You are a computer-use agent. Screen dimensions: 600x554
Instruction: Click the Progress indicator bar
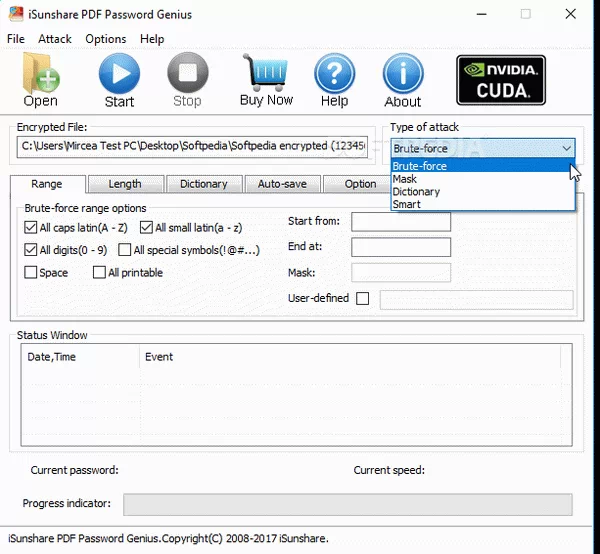tap(347, 504)
